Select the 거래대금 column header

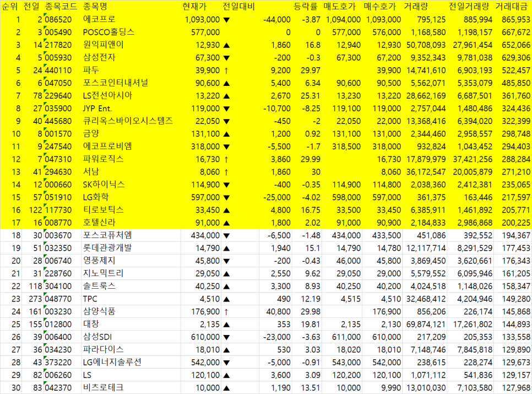(511, 7)
